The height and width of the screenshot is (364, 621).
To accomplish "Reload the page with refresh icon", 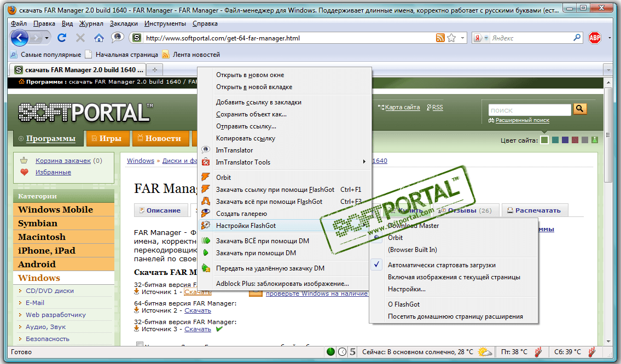I will [62, 38].
